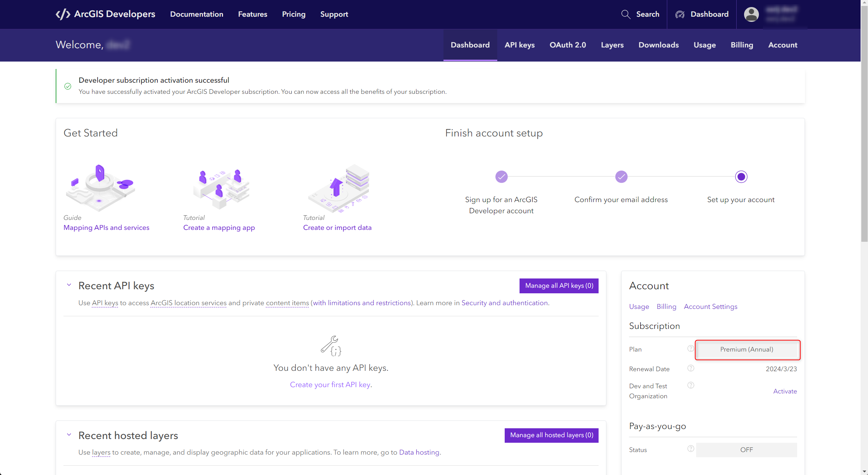Switch to the Dashboard tab
868x475 pixels.
click(x=470, y=45)
